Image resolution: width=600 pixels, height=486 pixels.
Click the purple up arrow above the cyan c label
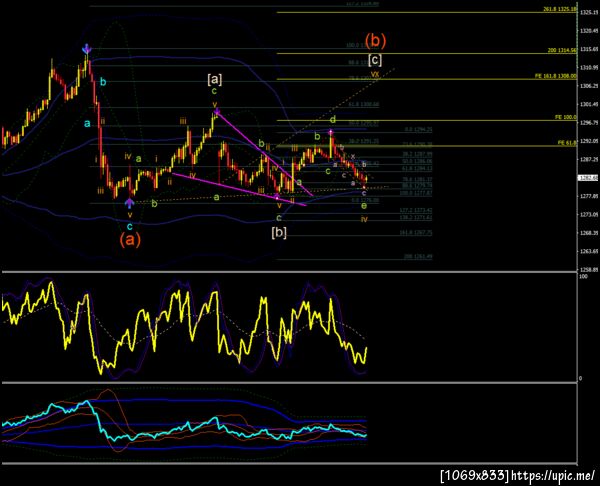(x=130, y=203)
